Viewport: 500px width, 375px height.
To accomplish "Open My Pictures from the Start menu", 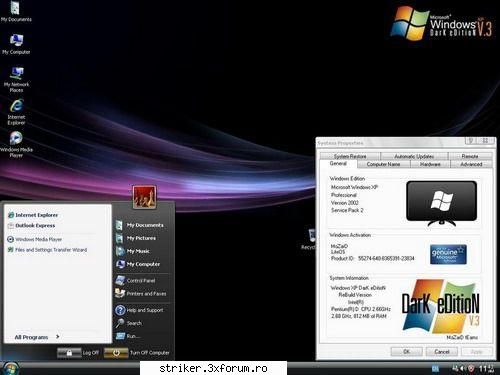I will coord(136,238).
